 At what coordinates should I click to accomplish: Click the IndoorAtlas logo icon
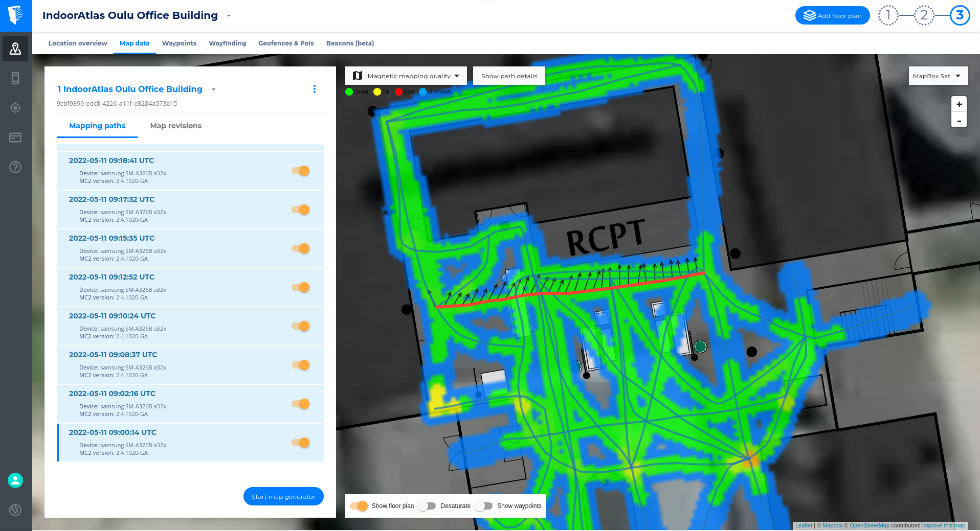click(16, 15)
